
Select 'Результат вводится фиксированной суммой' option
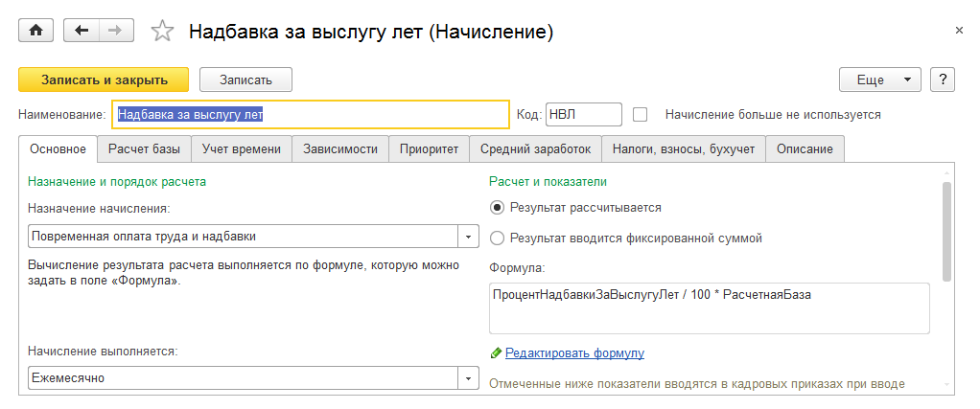pos(497,238)
